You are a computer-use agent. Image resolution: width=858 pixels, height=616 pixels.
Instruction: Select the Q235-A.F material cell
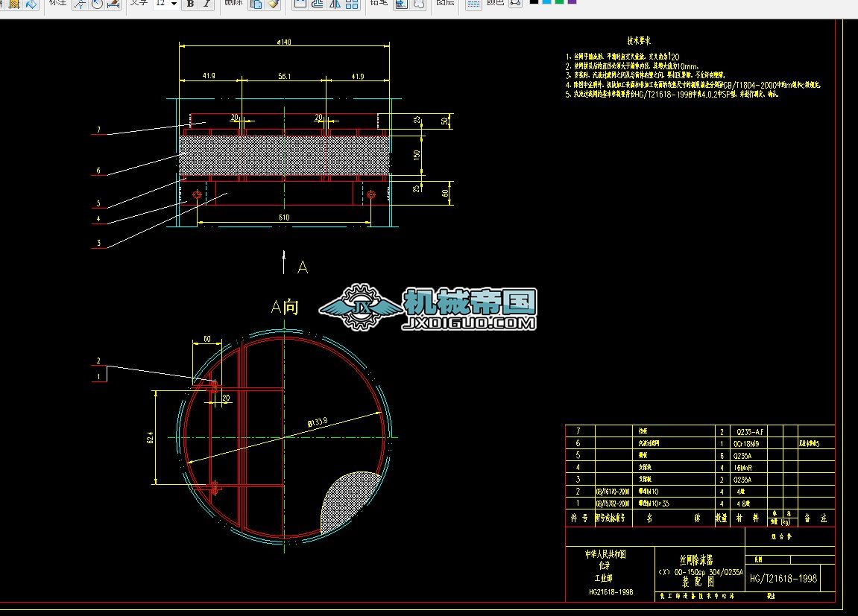[750, 432]
